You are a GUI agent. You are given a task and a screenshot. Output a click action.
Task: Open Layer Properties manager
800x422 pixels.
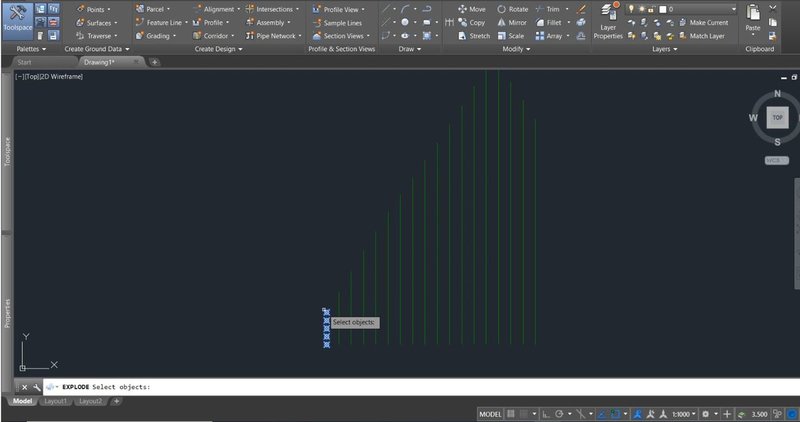point(608,21)
